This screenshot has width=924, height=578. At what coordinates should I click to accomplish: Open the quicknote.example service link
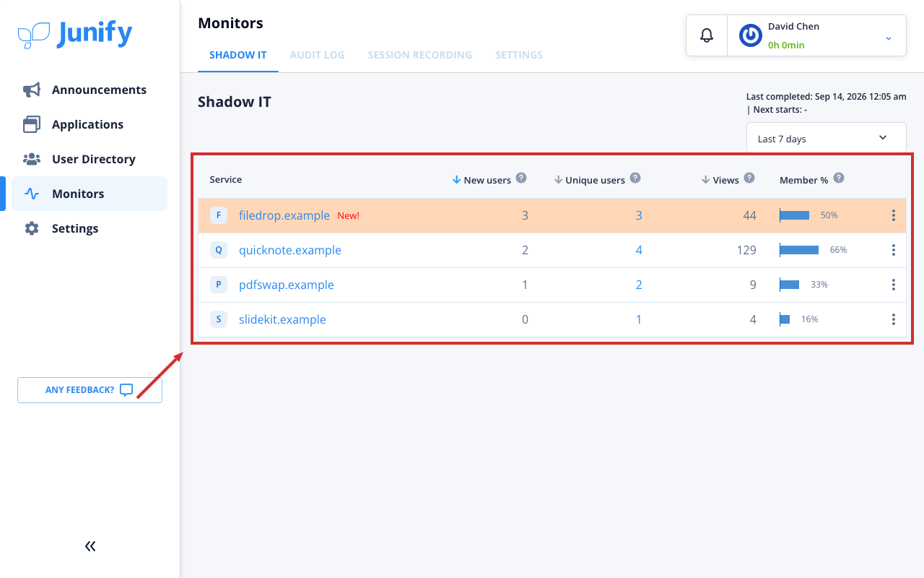click(290, 250)
